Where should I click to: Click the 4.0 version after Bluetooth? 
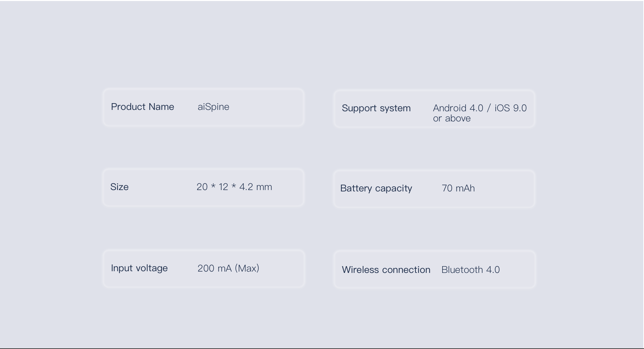[493, 270]
